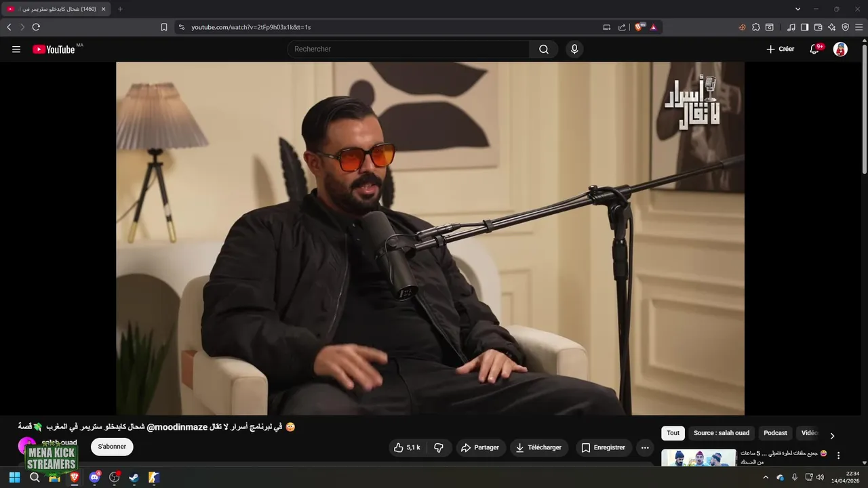Bookmark this page with the bookmark icon
The image size is (868, 488).
[163, 27]
